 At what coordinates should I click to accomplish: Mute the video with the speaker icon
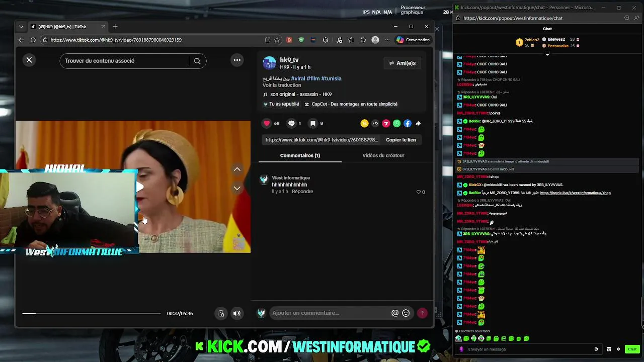(237, 313)
